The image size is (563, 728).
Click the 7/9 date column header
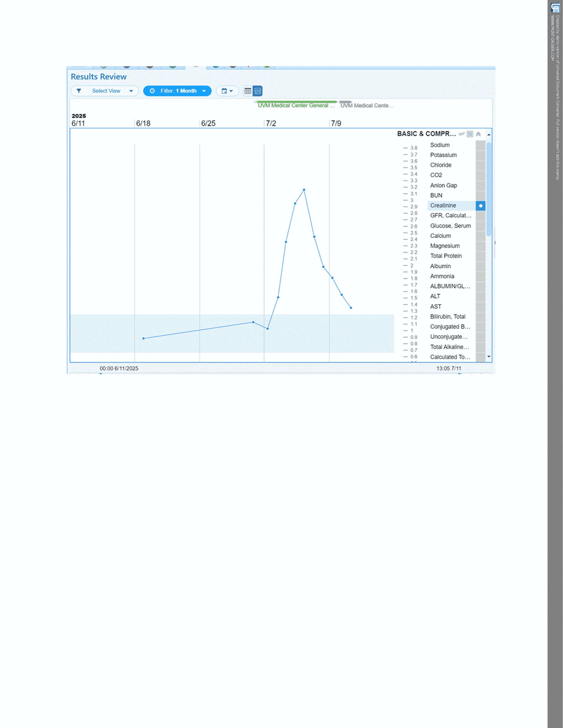coord(336,124)
